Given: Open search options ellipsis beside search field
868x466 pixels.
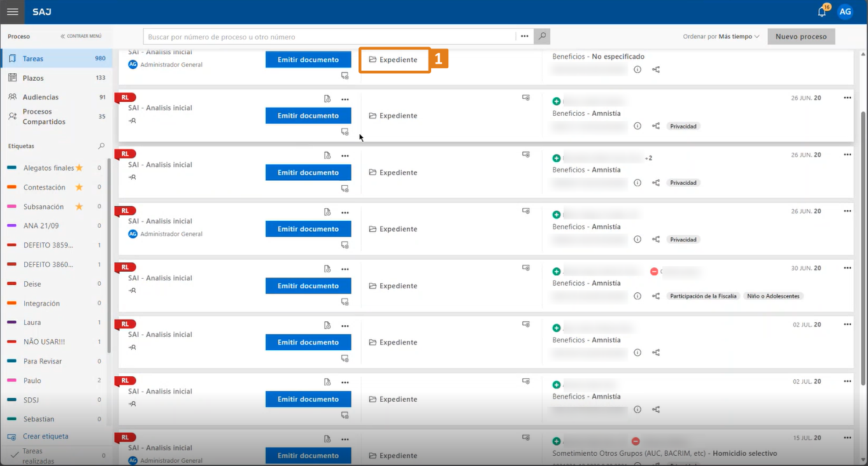Looking at the screenshot, I should 525,36.
